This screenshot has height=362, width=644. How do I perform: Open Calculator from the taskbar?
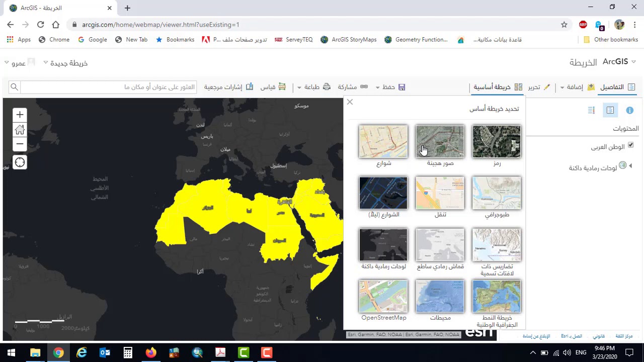click(x=128, y=353)
